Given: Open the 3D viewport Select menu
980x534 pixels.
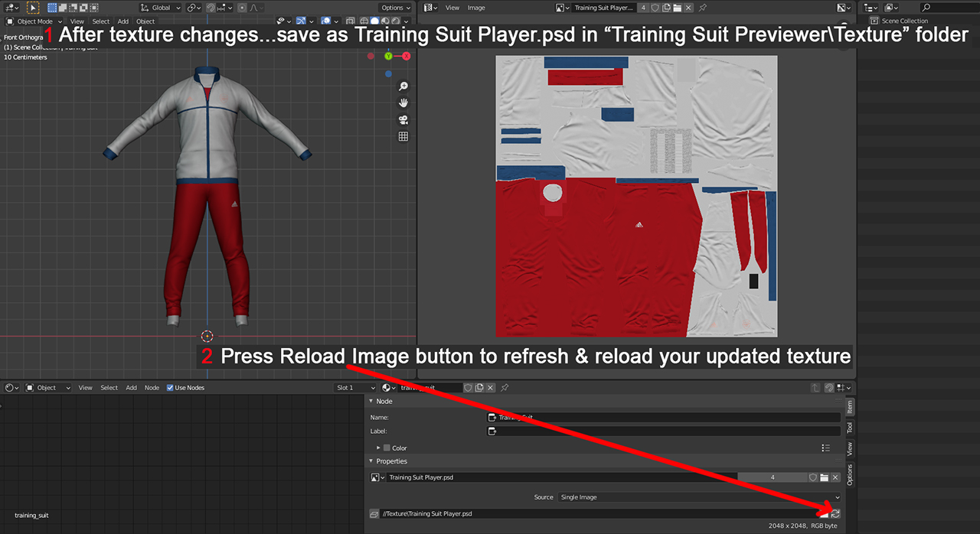Looking at the screenshot, I should click(101, 21).
